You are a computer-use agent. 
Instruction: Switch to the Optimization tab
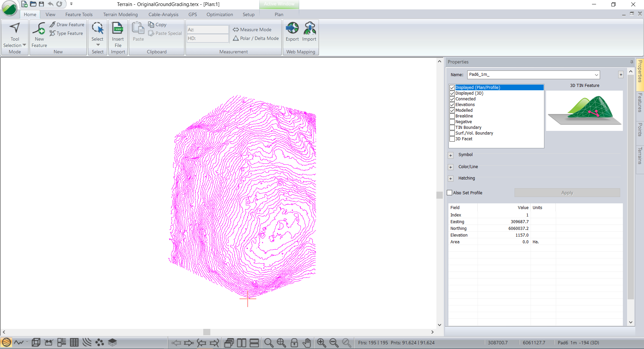coord(220,14)
